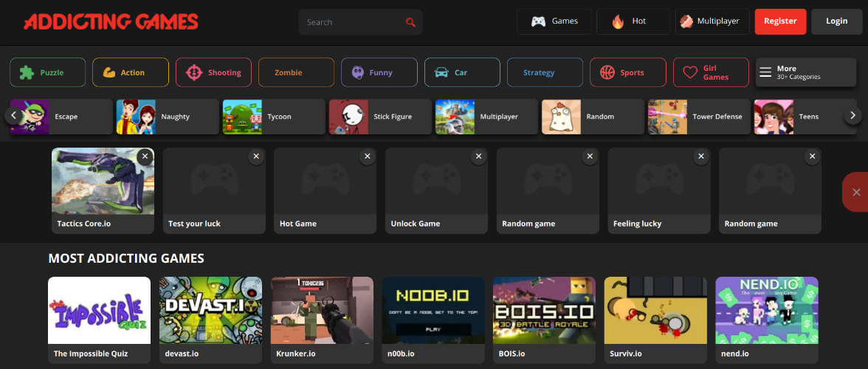Open the Multiplayer subcategory tile
868x369 pixels.
point(486,117)
